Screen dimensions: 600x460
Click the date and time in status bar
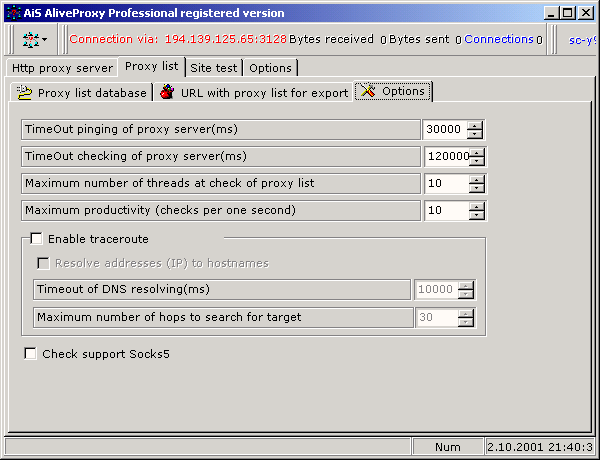540,447
